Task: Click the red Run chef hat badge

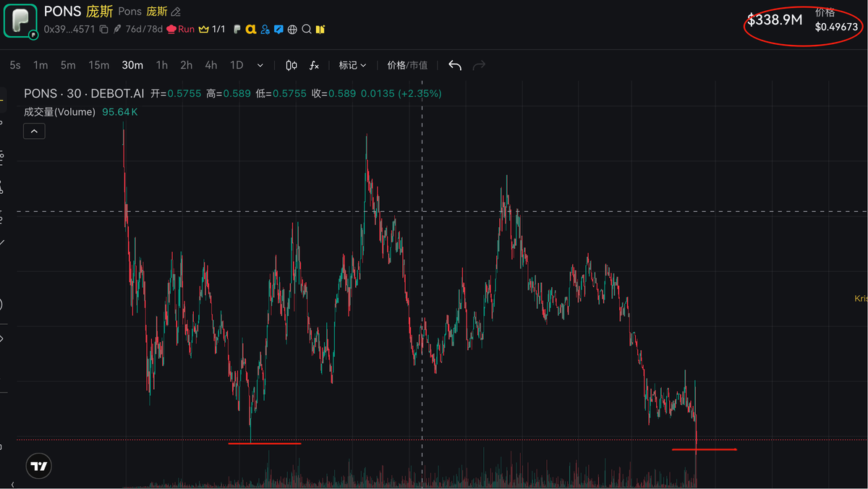Action: click(181, 30)
